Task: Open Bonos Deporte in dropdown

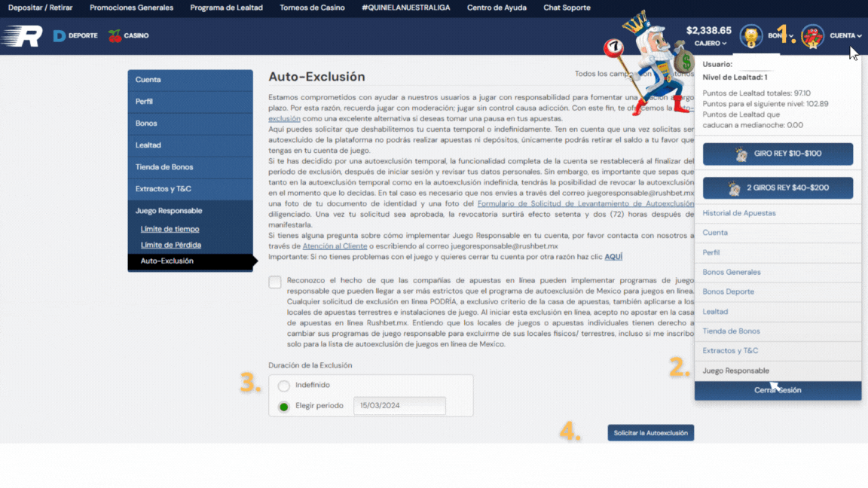Action: coord(778,291)
